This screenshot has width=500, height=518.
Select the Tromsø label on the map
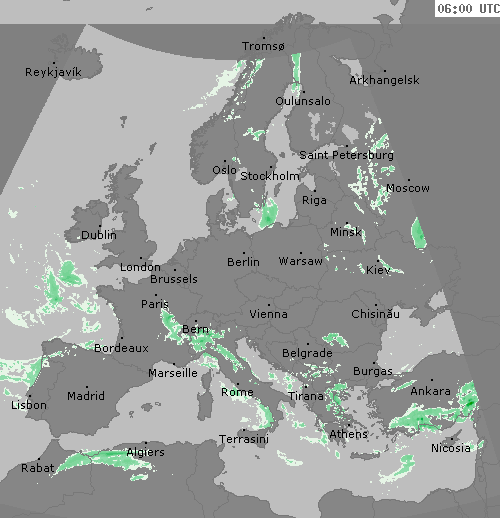coord(263,46)
